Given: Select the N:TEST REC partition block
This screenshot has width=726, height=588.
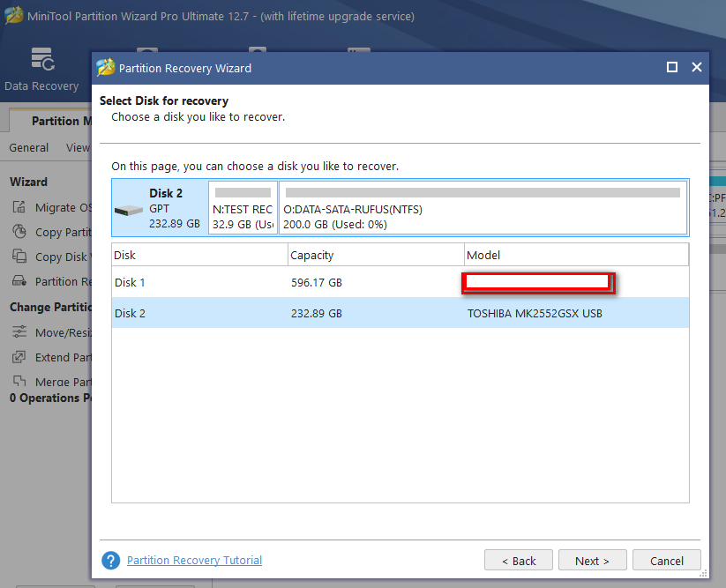Looking at the screenshot, I should [243, 208].
